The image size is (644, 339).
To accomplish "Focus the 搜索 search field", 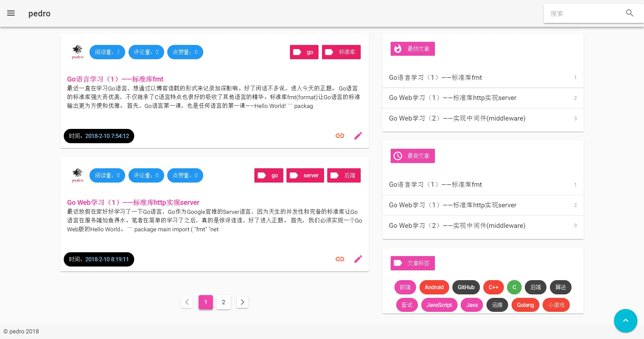I will click(585, 14).
